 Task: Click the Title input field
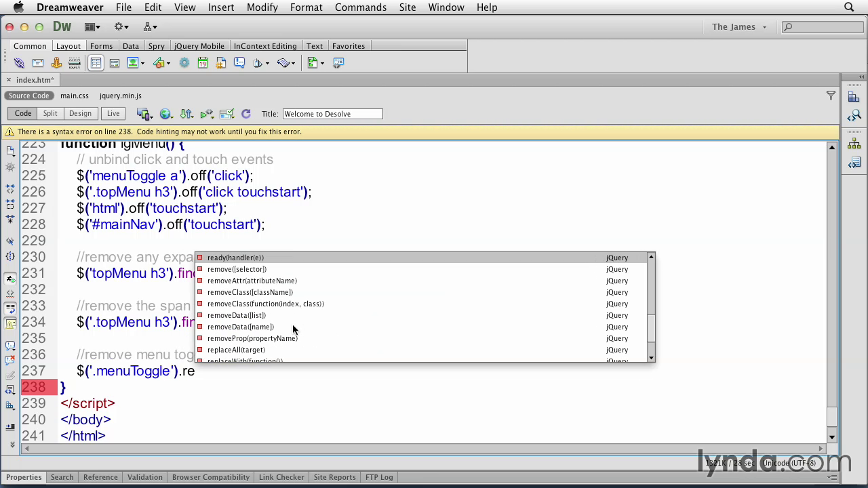332,114
